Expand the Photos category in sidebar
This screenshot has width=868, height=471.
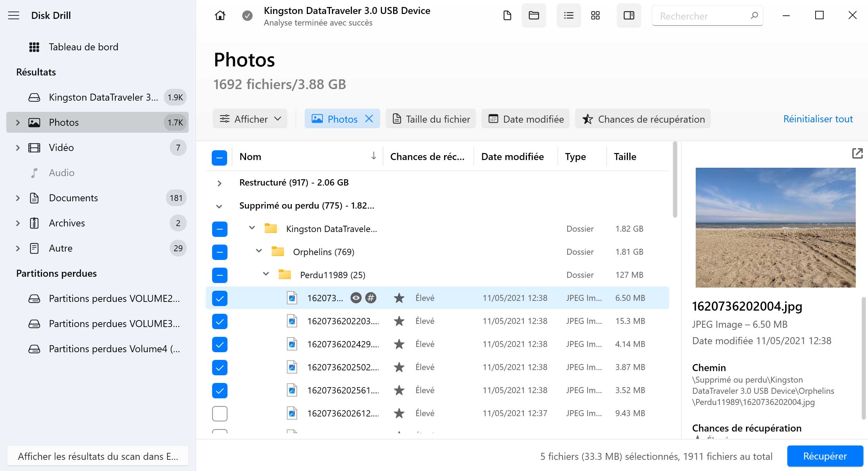coord(18,122)
